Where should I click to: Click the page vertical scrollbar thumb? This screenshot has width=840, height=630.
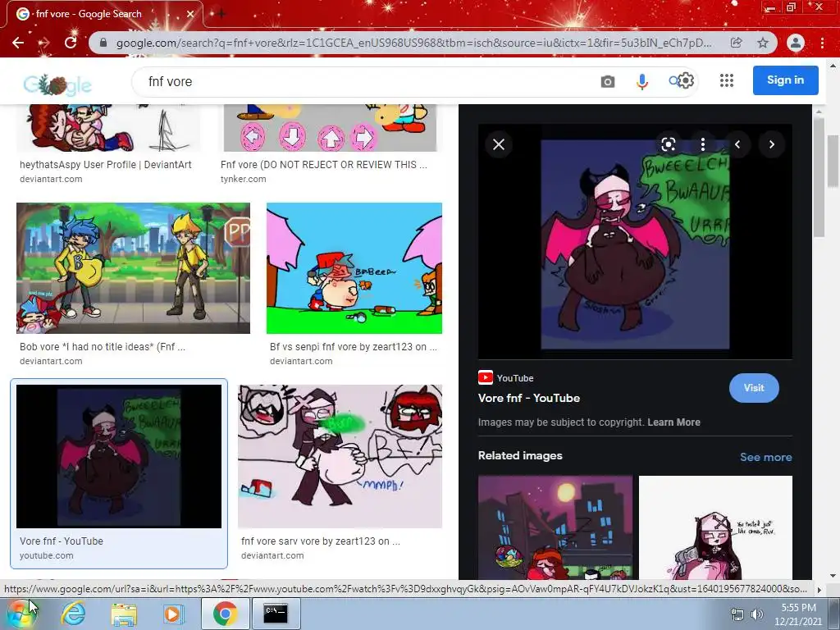pyautogui.click(x=833, y=162)
